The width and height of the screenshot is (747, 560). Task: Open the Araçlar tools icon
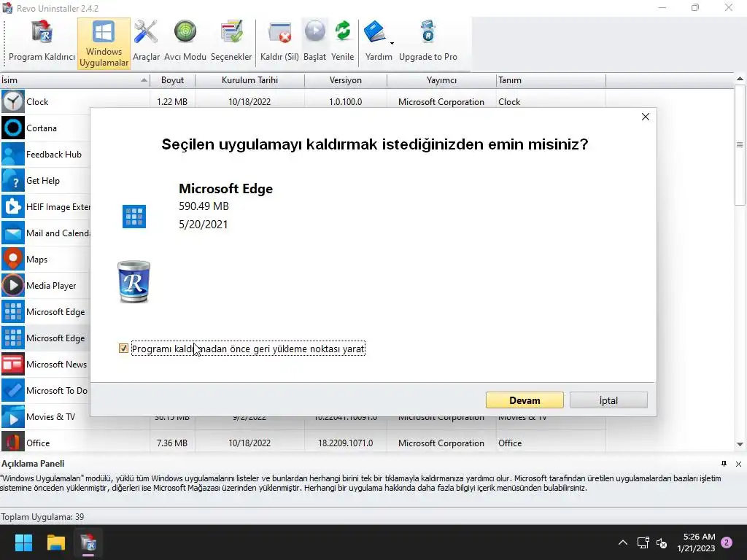tap(146, 42)
